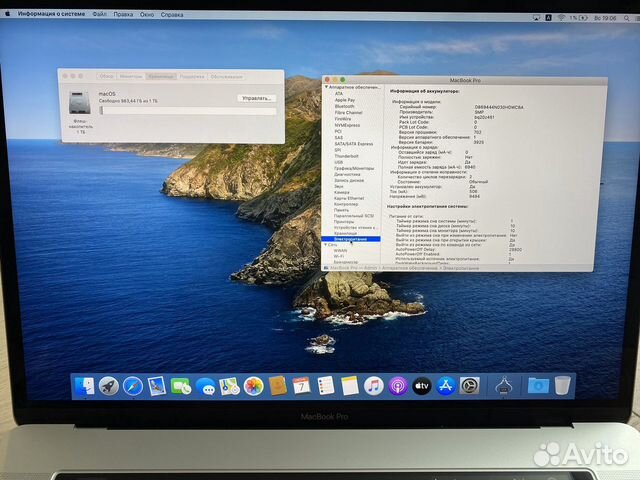Open the Mail stamp icon in Dock
640x480 pixels.
pyautogui.click(x=157, y=386)
